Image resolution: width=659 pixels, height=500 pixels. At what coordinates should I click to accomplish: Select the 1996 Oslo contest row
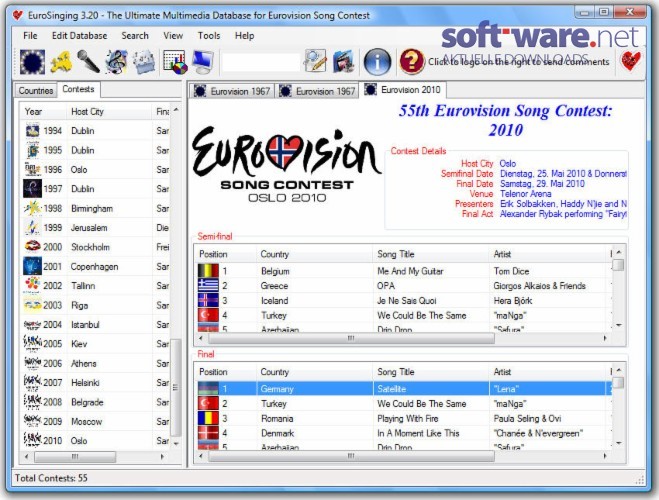click(96, 169)
